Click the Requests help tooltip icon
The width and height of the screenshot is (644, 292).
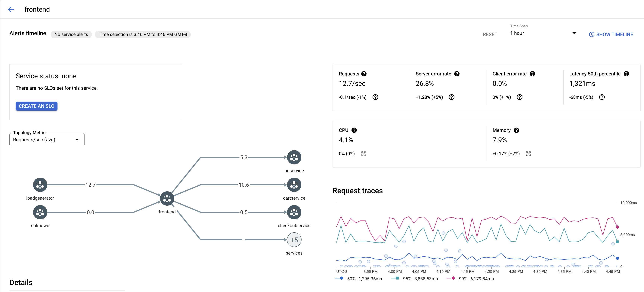coord(364,74)
